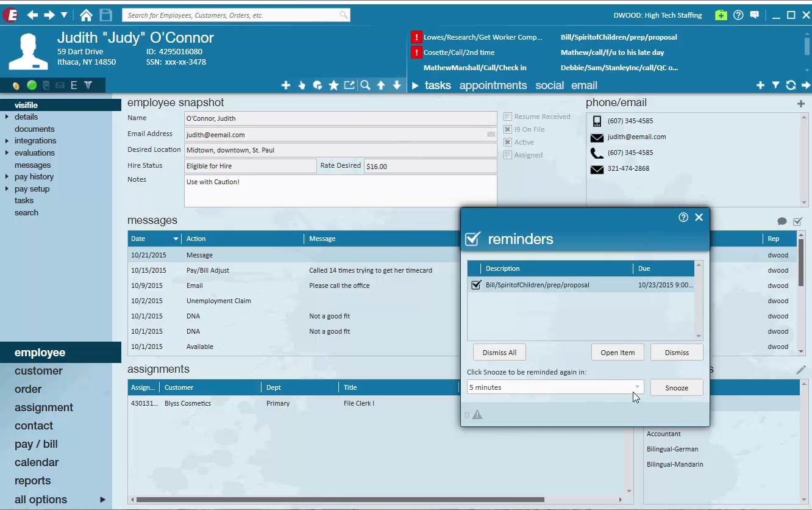Go to the Home screen icon
The image size is (812, 510).
point(86,15)
